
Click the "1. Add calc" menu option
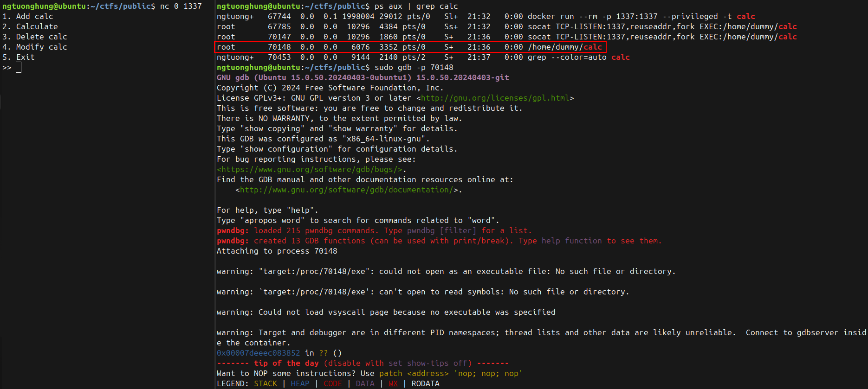(x=28, y=17)
